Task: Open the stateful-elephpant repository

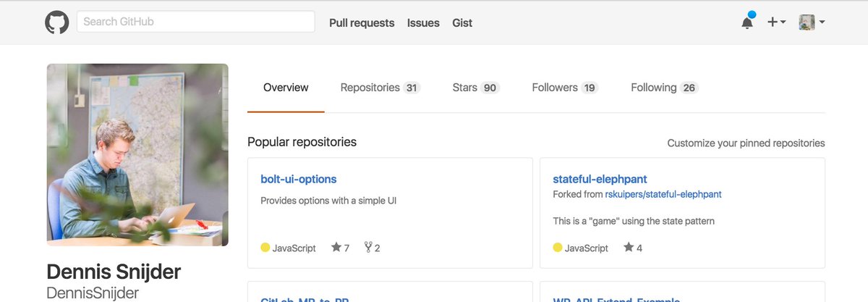Action: pos(600,179)
